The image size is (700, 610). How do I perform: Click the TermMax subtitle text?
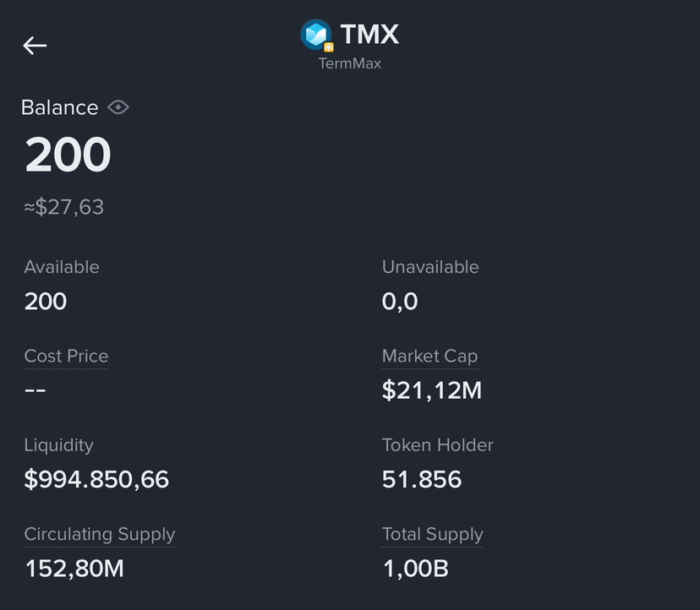[349, 63]
